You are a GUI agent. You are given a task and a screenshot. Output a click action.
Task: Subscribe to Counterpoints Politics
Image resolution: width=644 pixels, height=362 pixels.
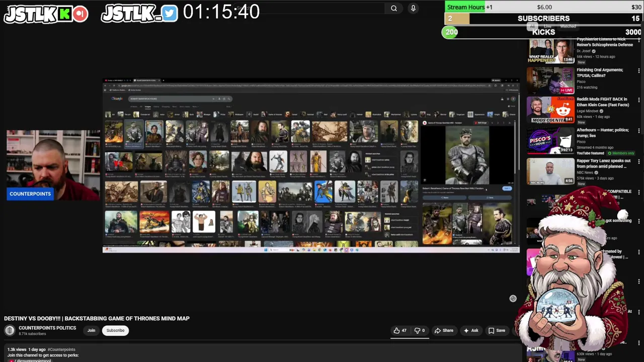[x=115, y=330]
